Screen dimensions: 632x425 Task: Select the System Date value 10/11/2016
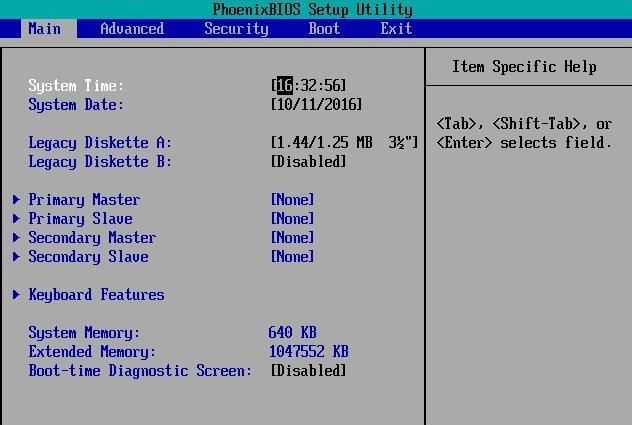tap(316, 105)
